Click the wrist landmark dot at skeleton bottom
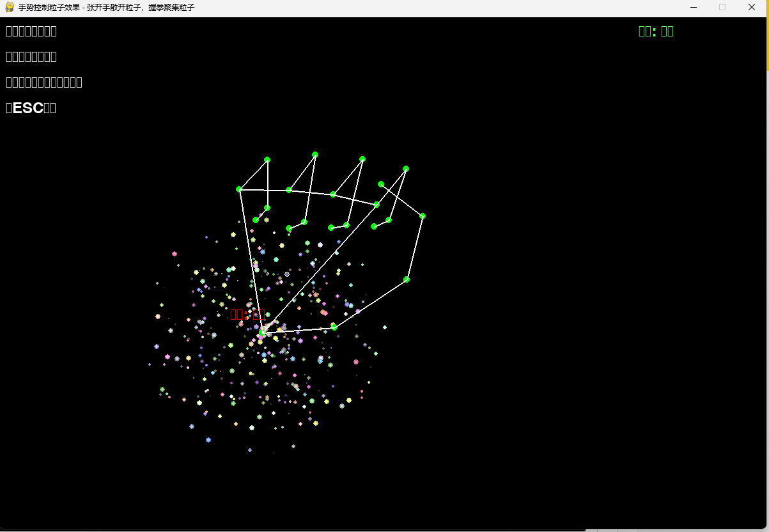 click(262, 332)
